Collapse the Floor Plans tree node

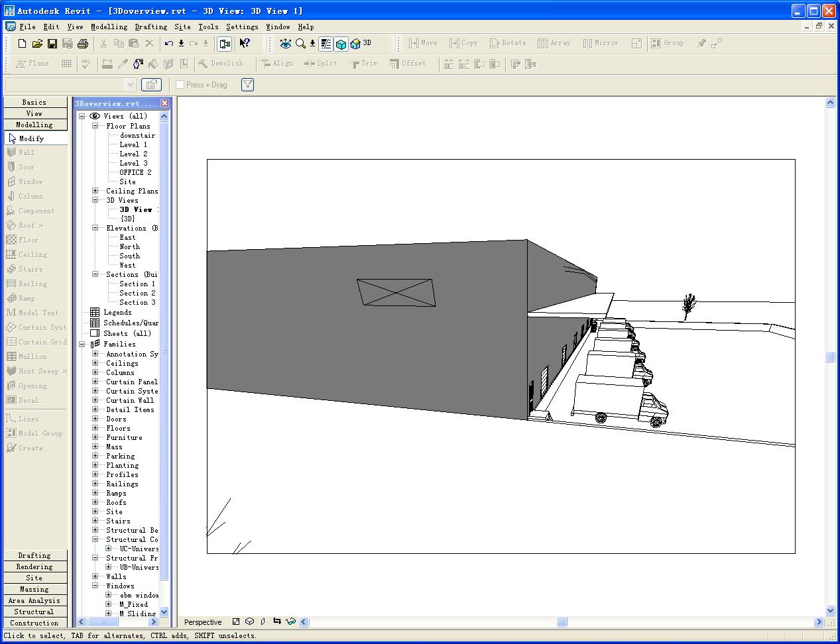pyautogui.click(x=95, y=126)
